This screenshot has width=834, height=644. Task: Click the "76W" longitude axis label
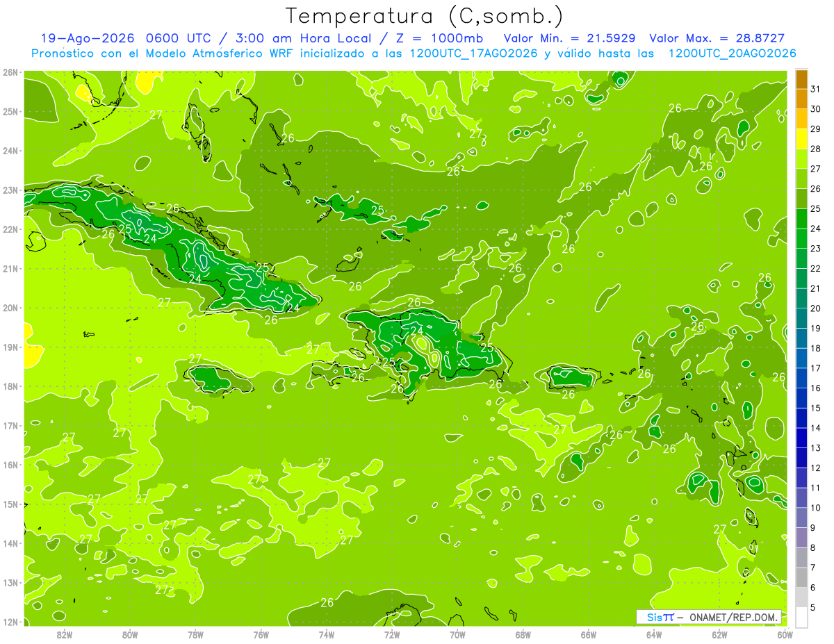pos(261,634)
